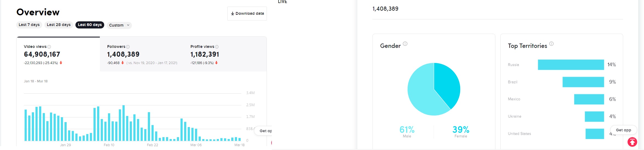The image size is (644, 150).
Task: Select the Last 7 days filter
Action: (29, 25)
